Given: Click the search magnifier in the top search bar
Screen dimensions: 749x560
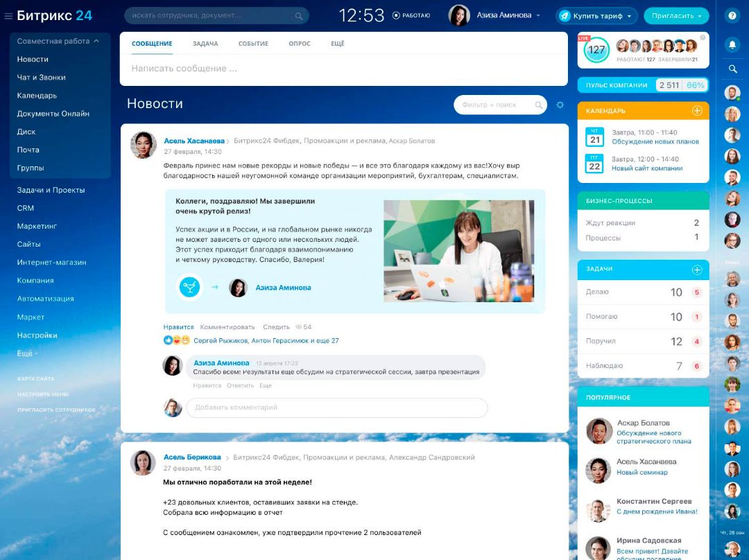Looking at the screenshot, I should pyautogui.click(x=298, y=16).
